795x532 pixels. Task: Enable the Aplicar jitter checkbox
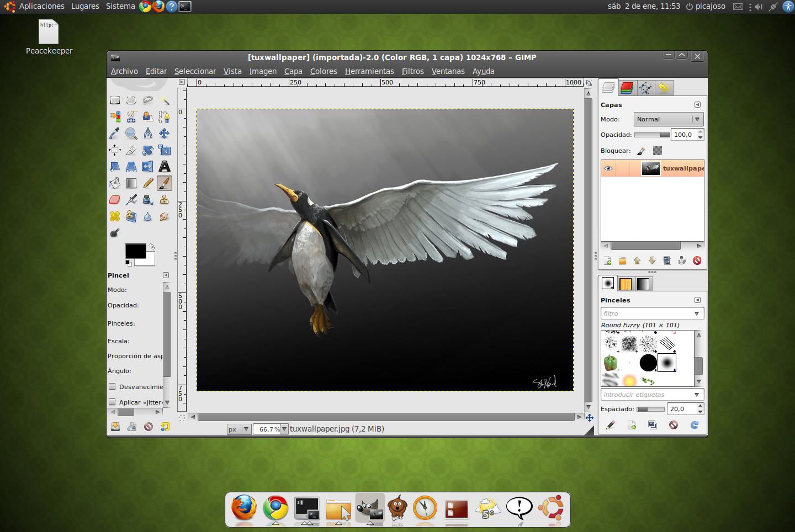pos(112,402)
